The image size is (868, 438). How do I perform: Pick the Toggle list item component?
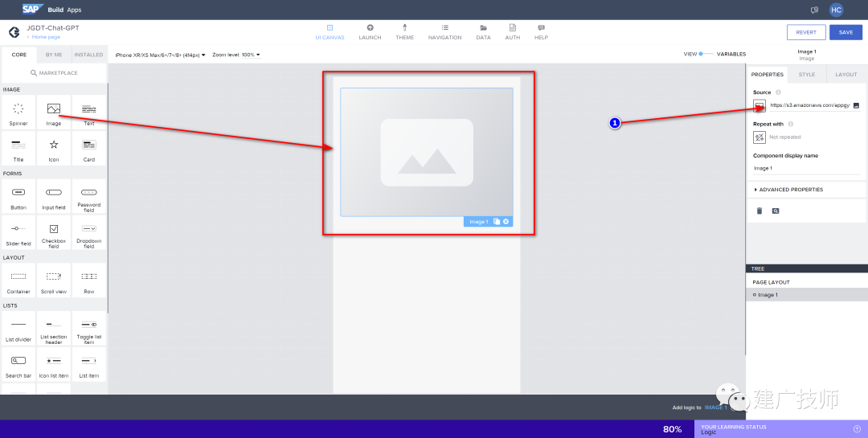[88, 329]
